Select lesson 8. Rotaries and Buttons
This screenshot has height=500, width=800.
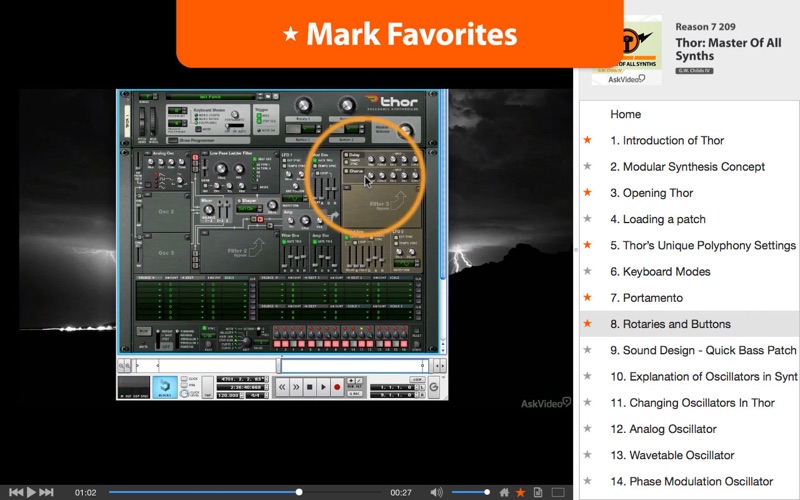click(x=670, y=324)
